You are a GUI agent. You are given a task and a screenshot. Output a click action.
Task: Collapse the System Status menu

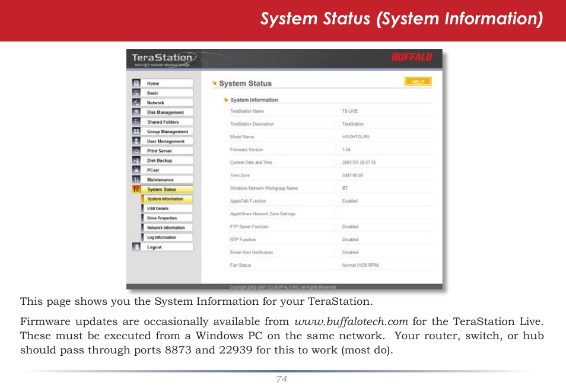pyautogui.click(x=167, y=189)
